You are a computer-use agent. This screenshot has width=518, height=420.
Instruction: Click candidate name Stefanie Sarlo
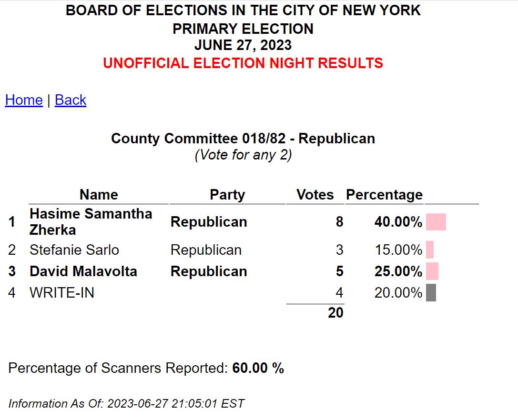(x=74, y=250)
